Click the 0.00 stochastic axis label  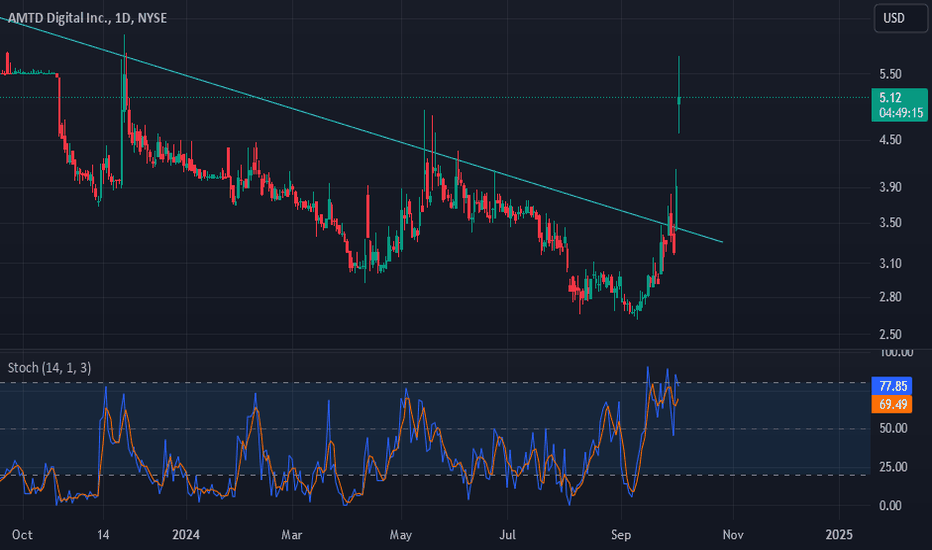[x=890, y=505]
